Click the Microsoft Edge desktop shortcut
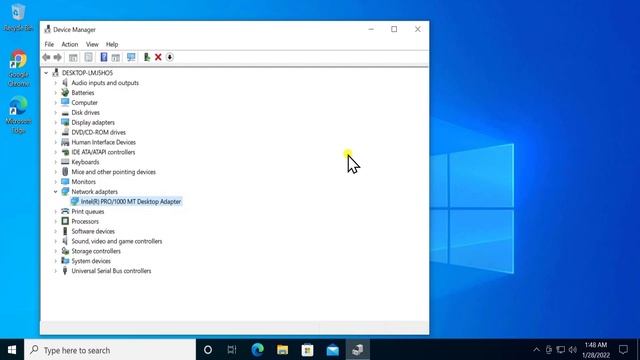640x360 pixels. pos(18,115)
